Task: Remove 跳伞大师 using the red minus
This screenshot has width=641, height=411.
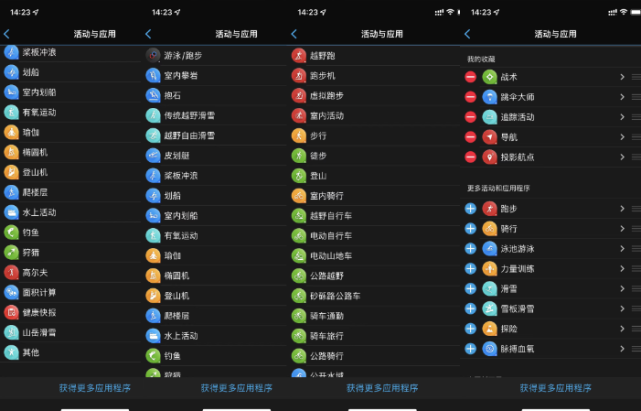Action: [471, 97]
